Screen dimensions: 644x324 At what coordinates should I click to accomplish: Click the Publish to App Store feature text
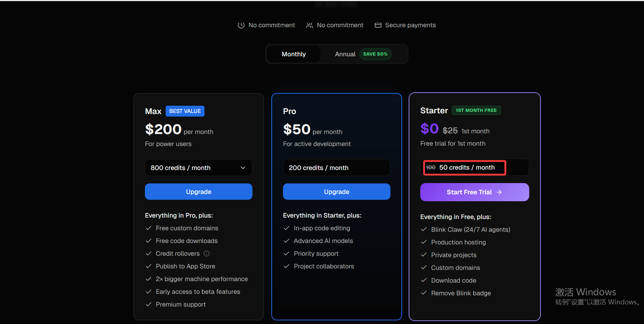185,266
